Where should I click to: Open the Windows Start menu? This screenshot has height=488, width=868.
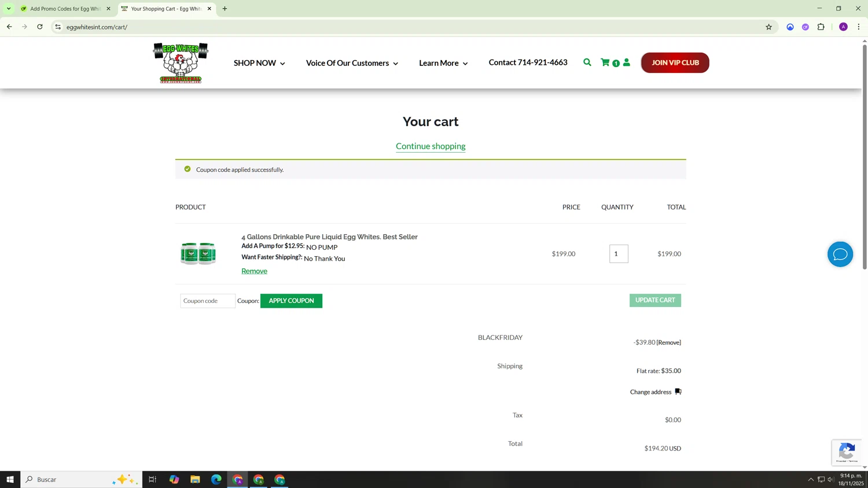[x=10, y=479]
